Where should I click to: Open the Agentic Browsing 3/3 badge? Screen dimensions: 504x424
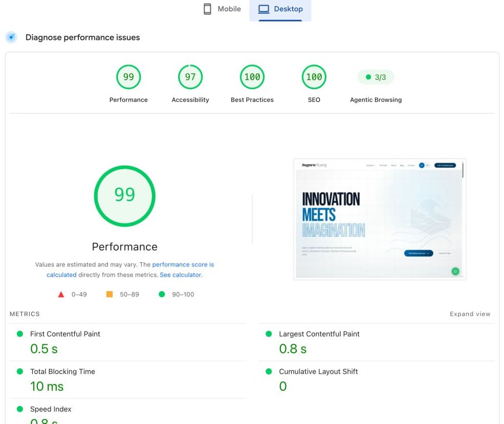376,77
